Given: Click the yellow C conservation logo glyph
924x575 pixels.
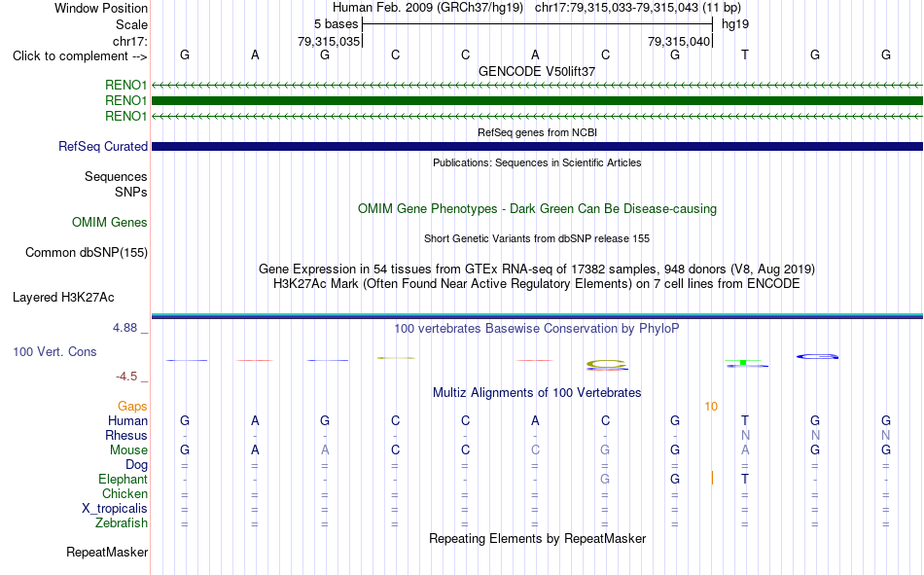Looking at the screenshot, I should pyautogui.click(x=607, y=365).
